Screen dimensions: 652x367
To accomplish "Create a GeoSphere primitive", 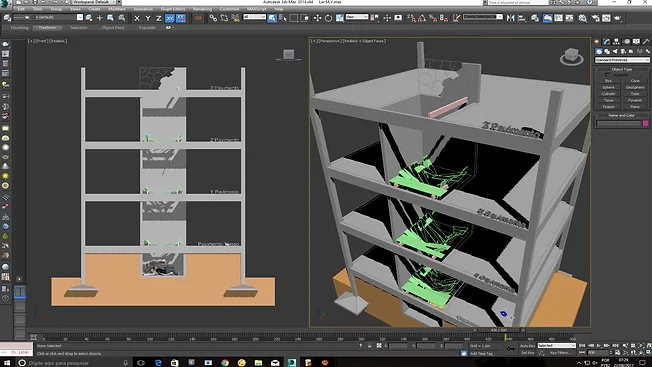I will tap(635, 87).
